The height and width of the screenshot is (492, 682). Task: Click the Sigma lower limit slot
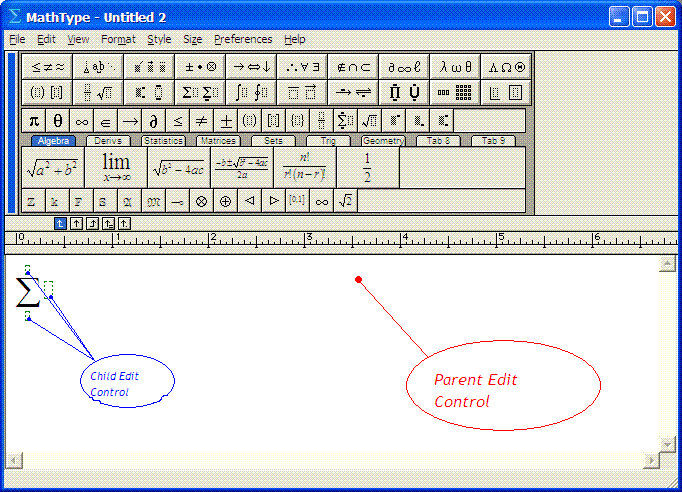[x=27, y=315]
